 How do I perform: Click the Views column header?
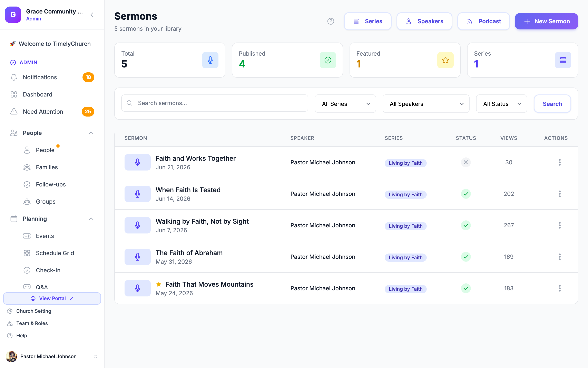pos(509,138)
